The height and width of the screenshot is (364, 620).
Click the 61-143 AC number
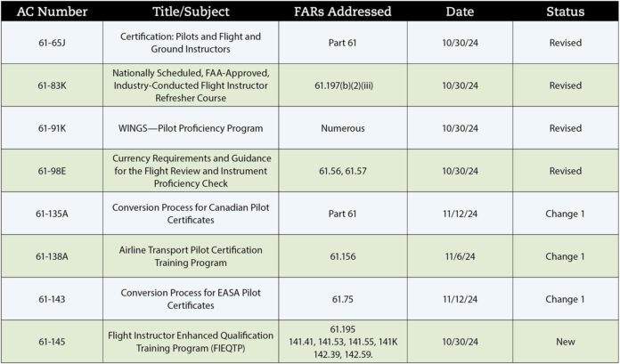point(52,299)
